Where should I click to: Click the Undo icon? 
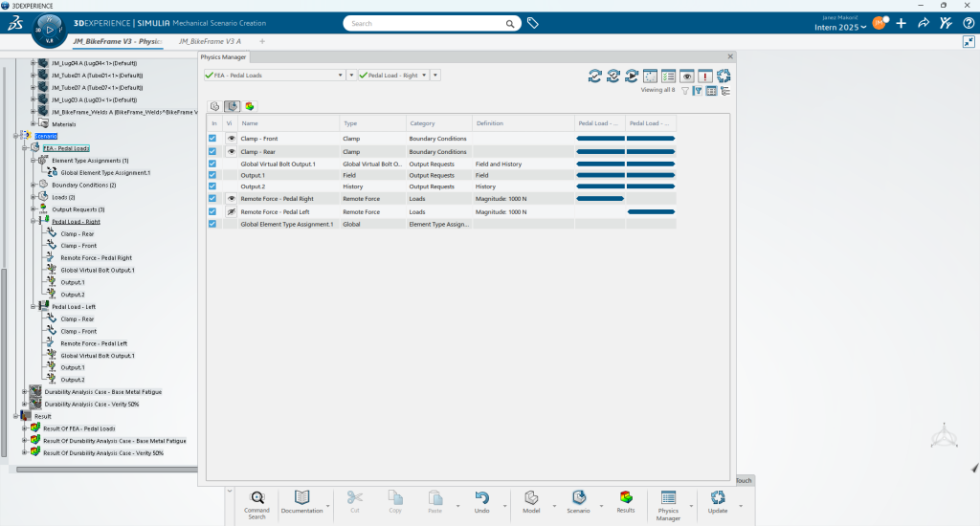click(x=481, y=498)
